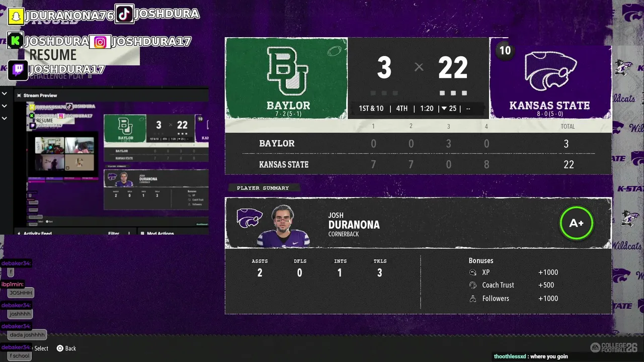
Task: Click Baylor's score of 3
Action: (384, 68)
